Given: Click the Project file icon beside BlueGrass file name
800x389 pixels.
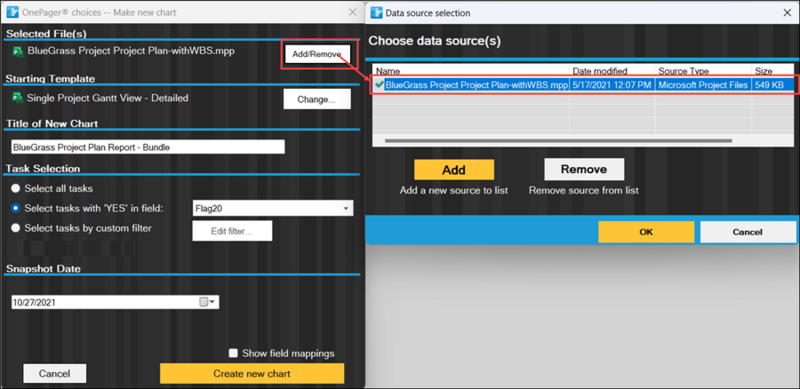Looking at the screenshot, I should click(x=18, y=51).
